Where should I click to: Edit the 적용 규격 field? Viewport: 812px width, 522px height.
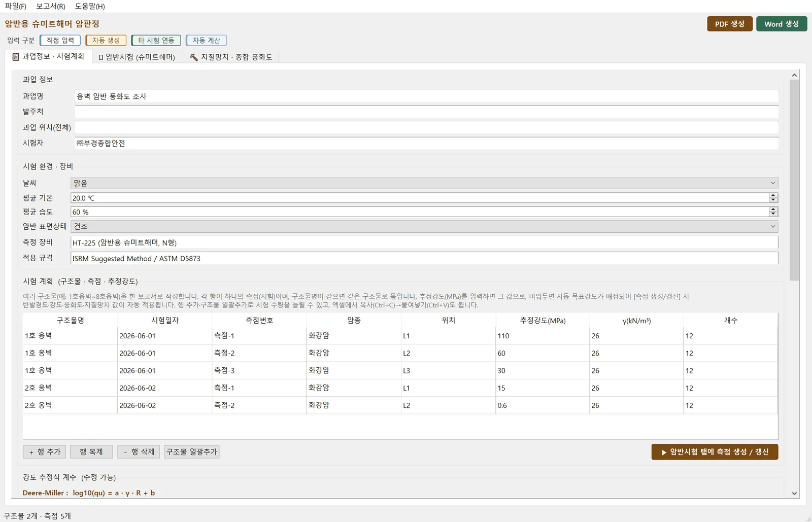click(x=424, y=258)
